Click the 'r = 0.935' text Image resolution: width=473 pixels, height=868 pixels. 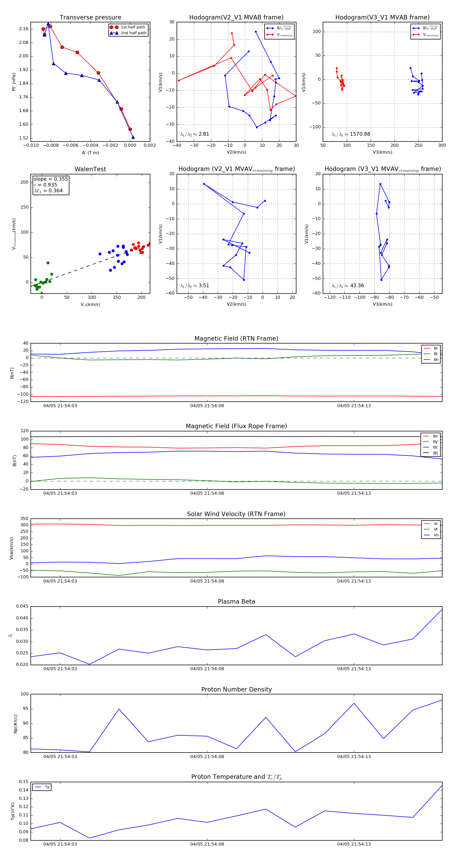tap(45, 185)
